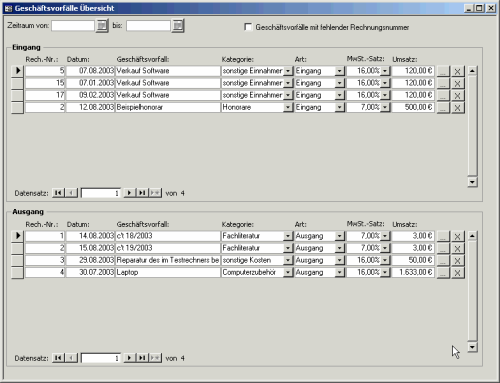Click Beispielhonorar description field

[168, 107]
